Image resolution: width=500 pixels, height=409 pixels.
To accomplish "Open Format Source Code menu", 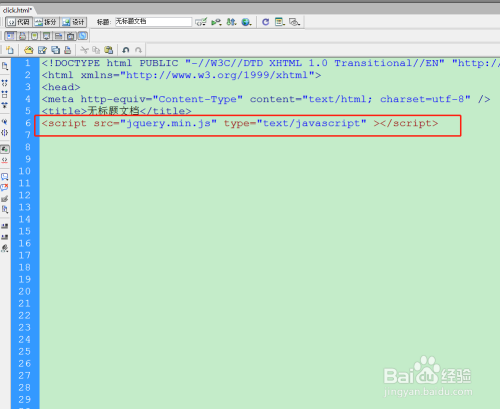I will coord(5,248).
